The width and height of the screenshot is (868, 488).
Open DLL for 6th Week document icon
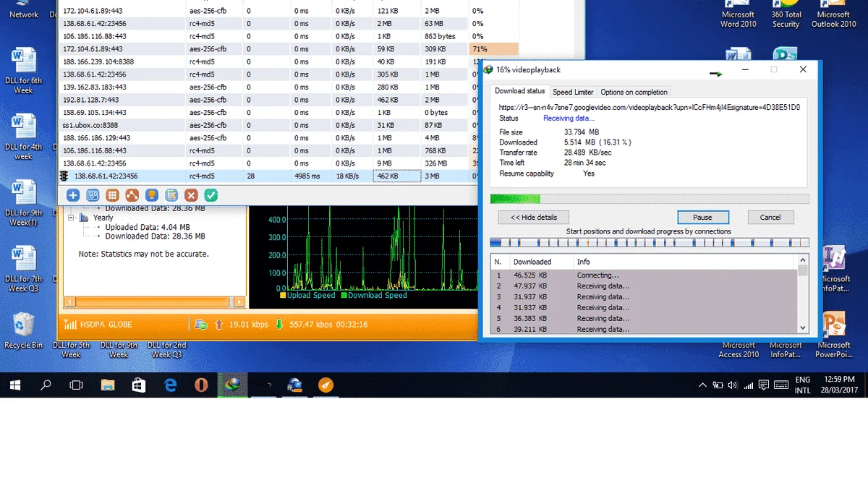point(23,71)
